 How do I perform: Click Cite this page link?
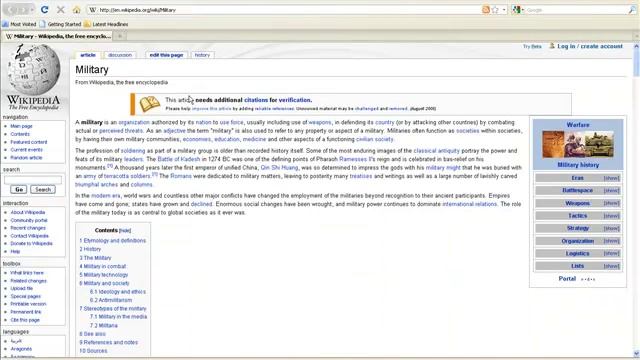(x=25, y=320)
